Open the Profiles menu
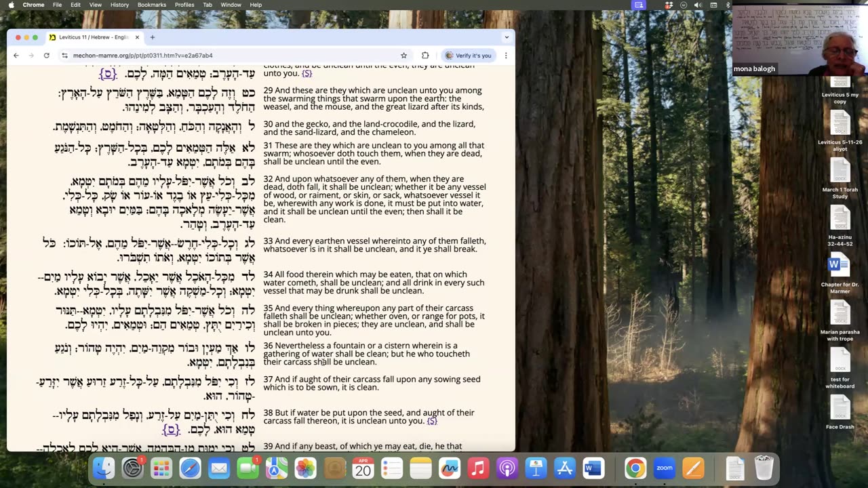The image size is (868, 488). coord(184,5)
